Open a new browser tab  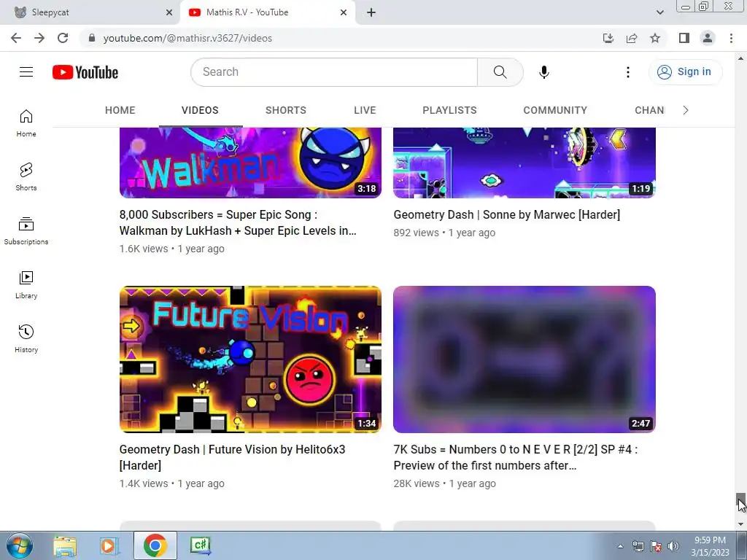coord(371,12)
